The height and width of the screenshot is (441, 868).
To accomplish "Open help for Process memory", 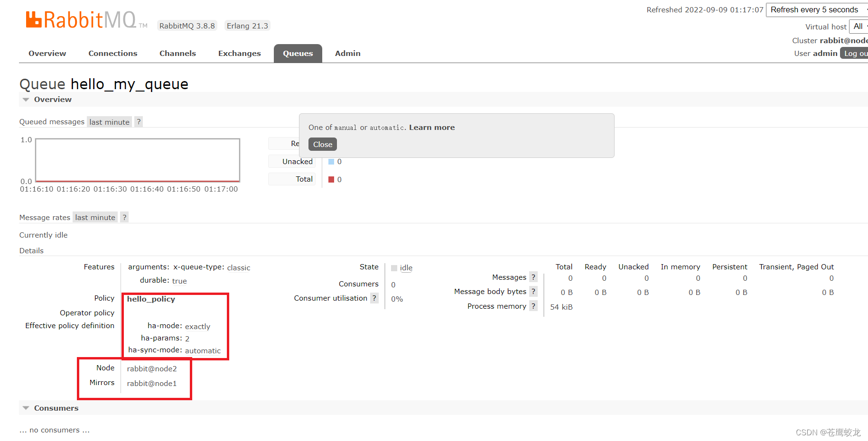I will [533, 306].
